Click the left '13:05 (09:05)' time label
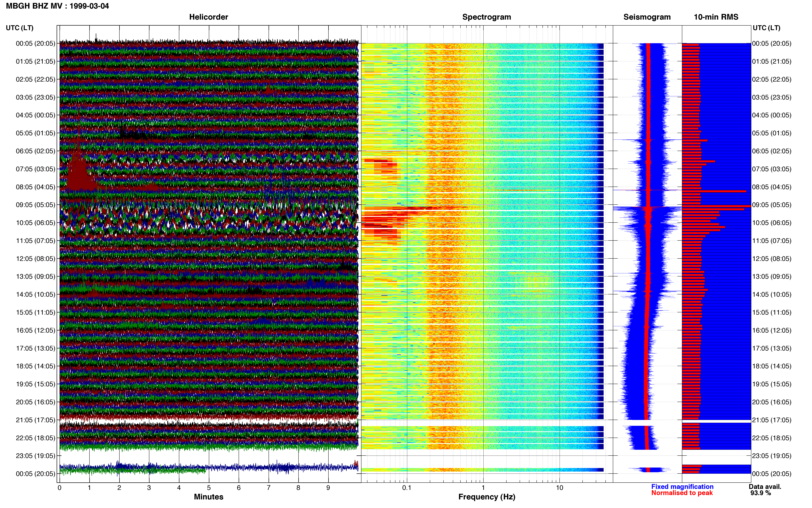The height and width of the screenshot is (508, 812). tap(35, 277)
